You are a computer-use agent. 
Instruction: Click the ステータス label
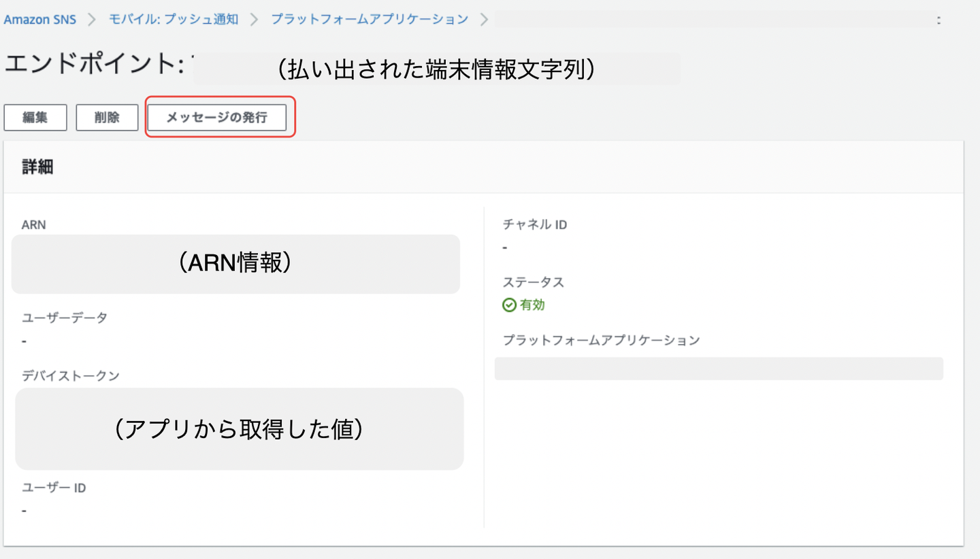pyautogui.click(x=534, y=282)
